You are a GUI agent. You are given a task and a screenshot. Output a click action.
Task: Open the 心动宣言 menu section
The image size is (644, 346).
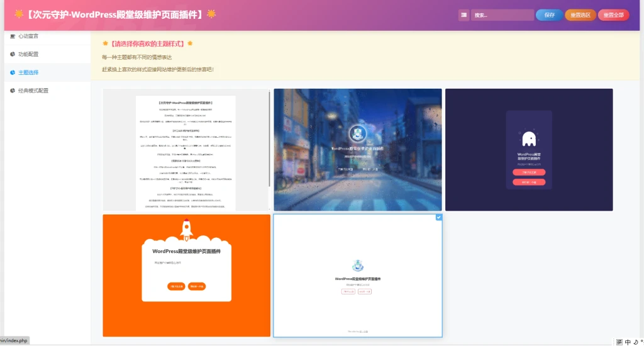(33, 36)
